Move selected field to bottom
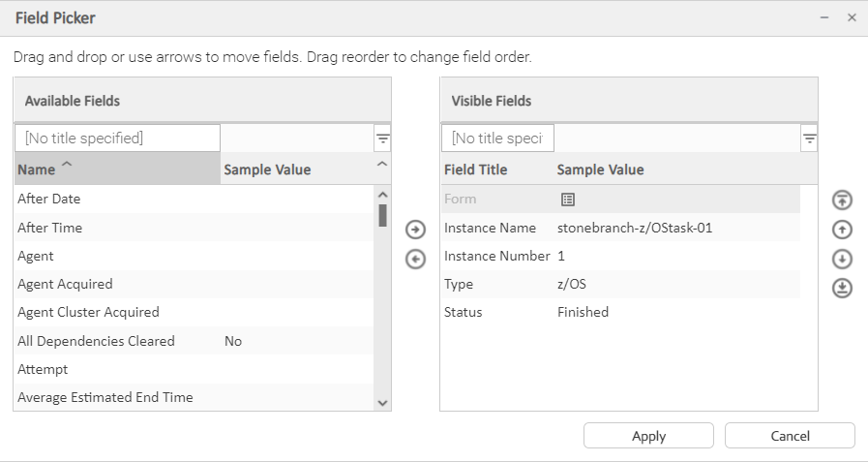Viewport: 868px width, 462px height. click(842, 288)
